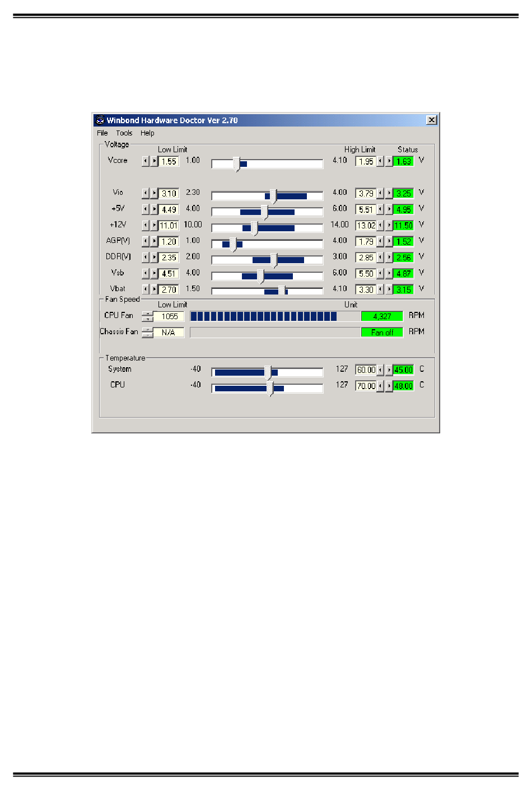Click right arrow of DDR(V) low limit
The image size is (532, 790).
tap(154, 258)
